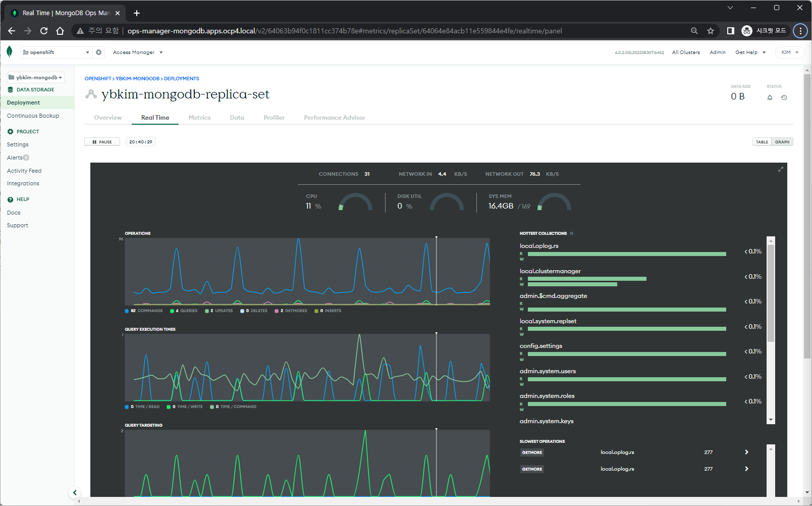The image size is (812, 506).
Task: Click the status alert bell icon
Action: tap(770, 97)
